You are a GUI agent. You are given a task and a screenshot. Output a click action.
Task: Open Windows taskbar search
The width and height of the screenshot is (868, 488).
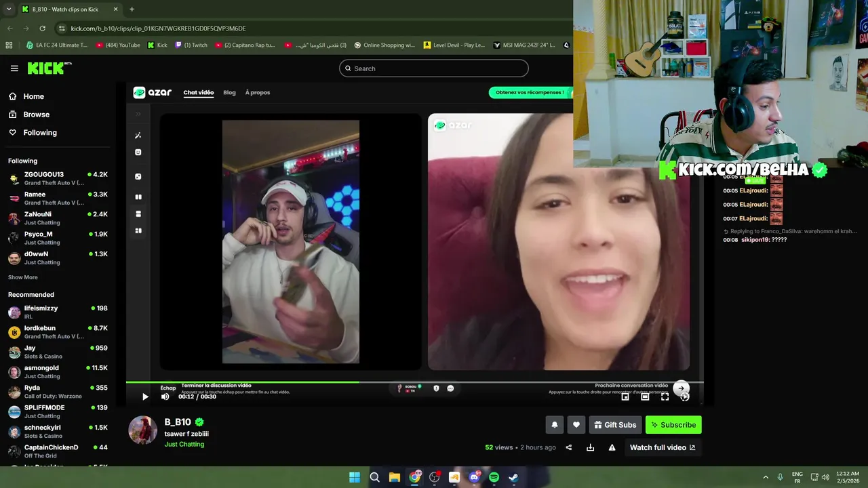click(x=374, y=477)
